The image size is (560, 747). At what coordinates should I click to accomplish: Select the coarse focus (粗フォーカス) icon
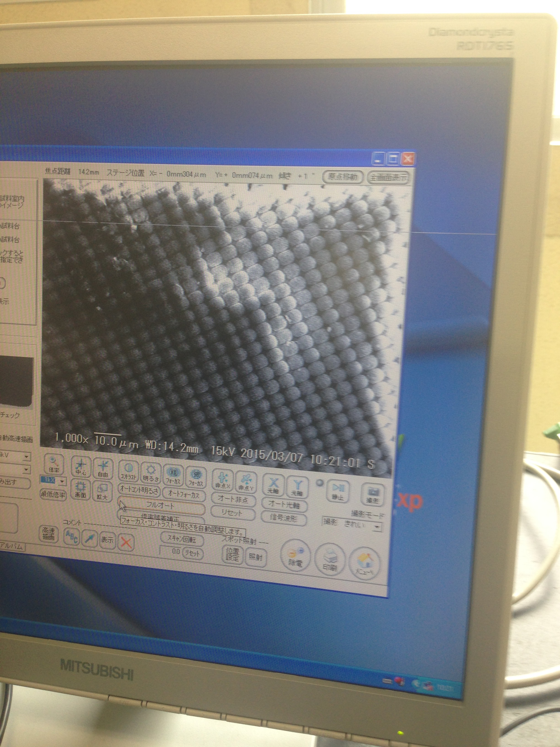click(x=173, y=476)
